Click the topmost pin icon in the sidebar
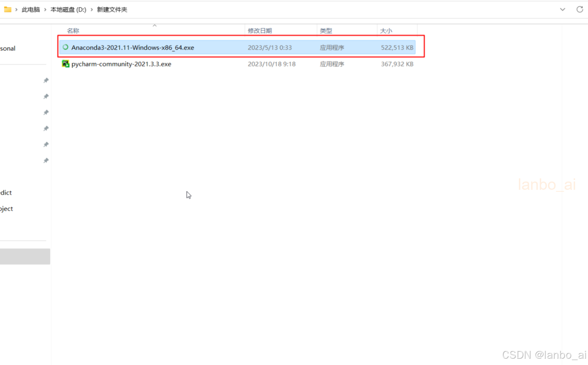 46,80
